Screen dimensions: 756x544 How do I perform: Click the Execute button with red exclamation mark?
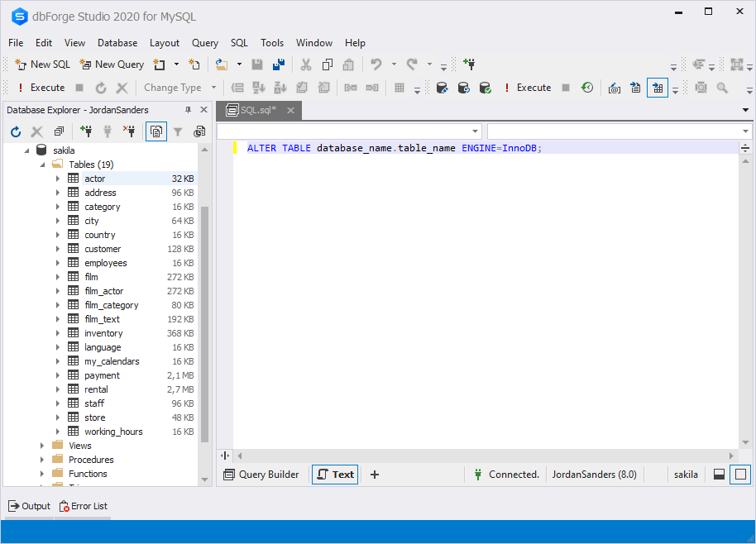(x=41, y=88)
